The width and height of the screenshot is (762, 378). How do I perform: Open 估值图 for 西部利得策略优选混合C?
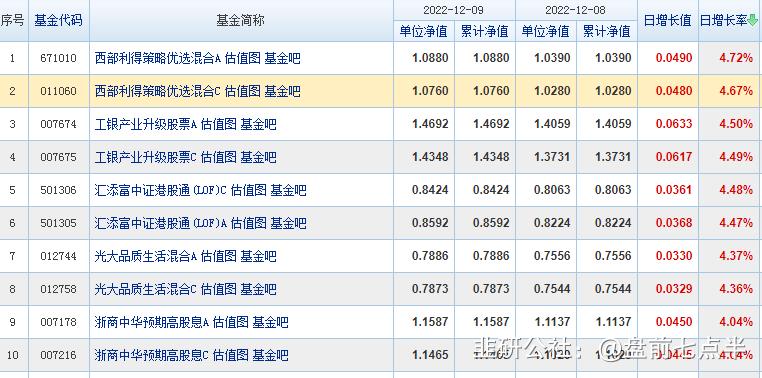coord(242,91)
